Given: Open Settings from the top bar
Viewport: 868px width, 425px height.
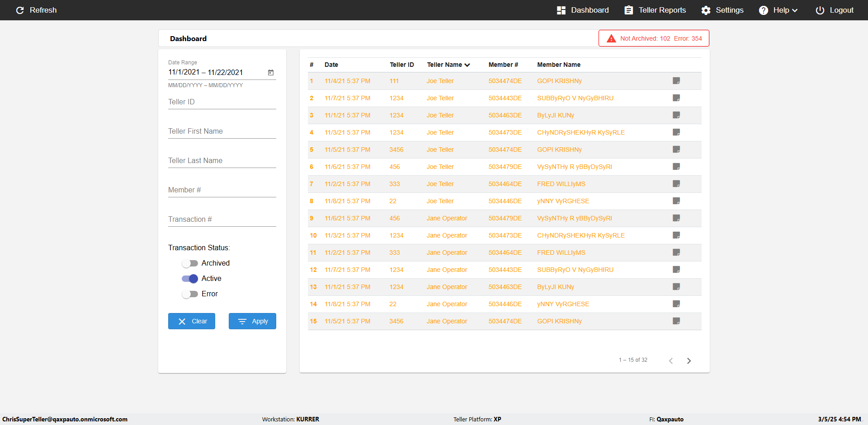Looking at the screenshot, I should pos(722,10).
